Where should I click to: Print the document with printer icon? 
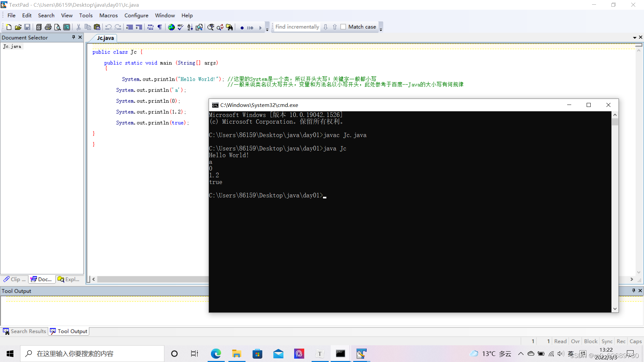point(48,27)
